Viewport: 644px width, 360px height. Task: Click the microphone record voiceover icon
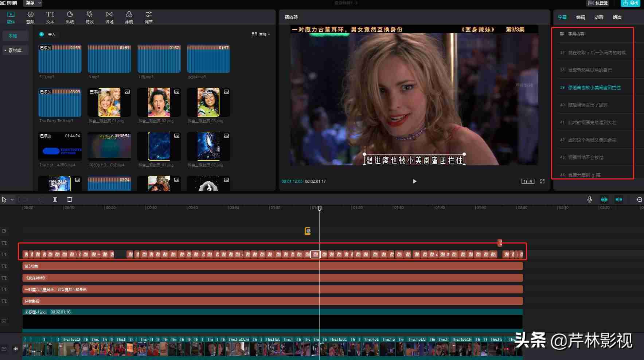590,199
